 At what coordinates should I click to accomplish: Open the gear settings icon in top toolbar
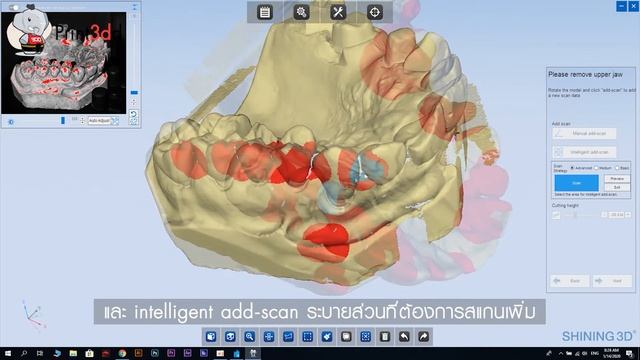point(301,12)
